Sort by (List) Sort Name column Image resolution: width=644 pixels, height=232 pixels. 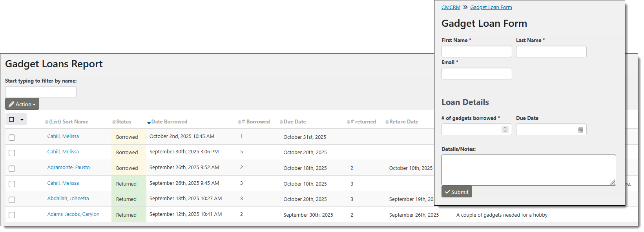[68, 122]
